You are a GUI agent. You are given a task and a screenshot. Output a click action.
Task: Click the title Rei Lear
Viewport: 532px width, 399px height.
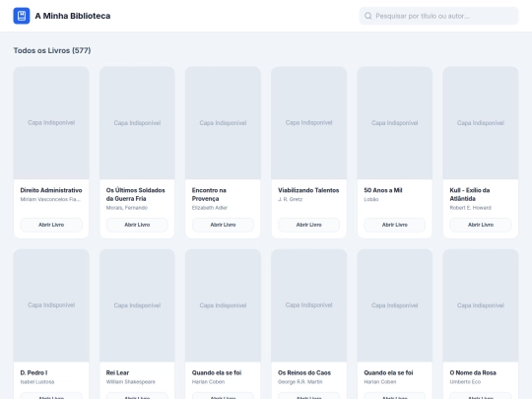coord(117,372)
